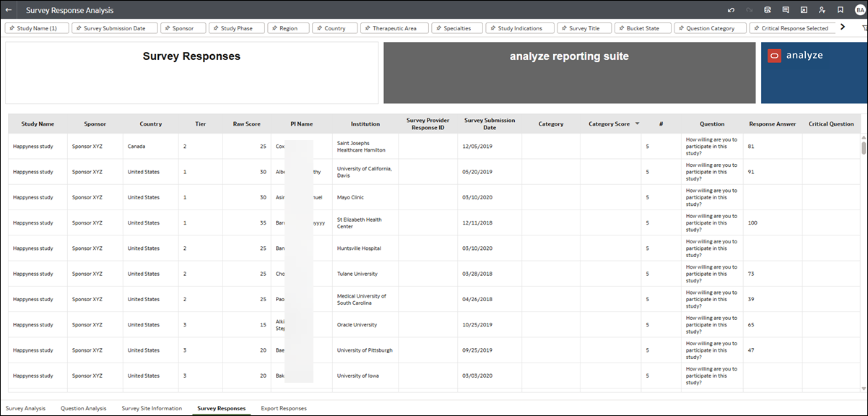The height and width of the screenshot is (416, 868).
Task: Open the Critical Response Selected filter
Action: 794,28
